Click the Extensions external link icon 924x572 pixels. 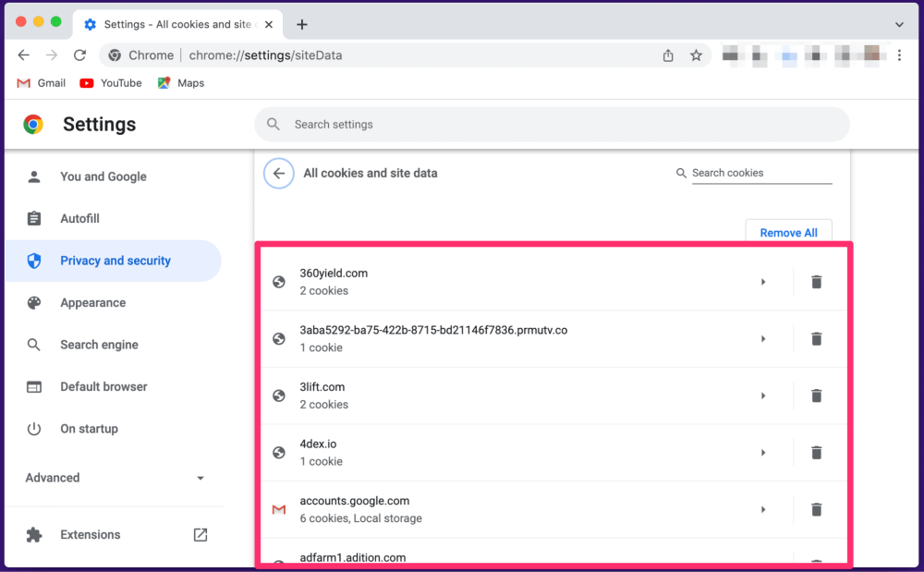point(201,535)
